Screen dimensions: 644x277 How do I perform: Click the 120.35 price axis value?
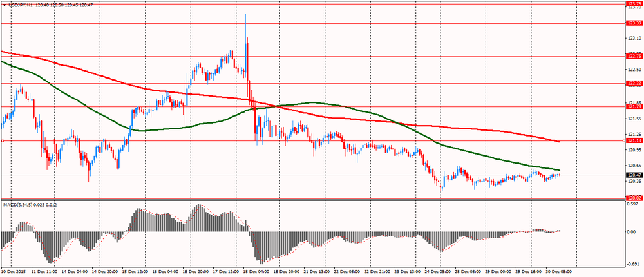[633, 181]
